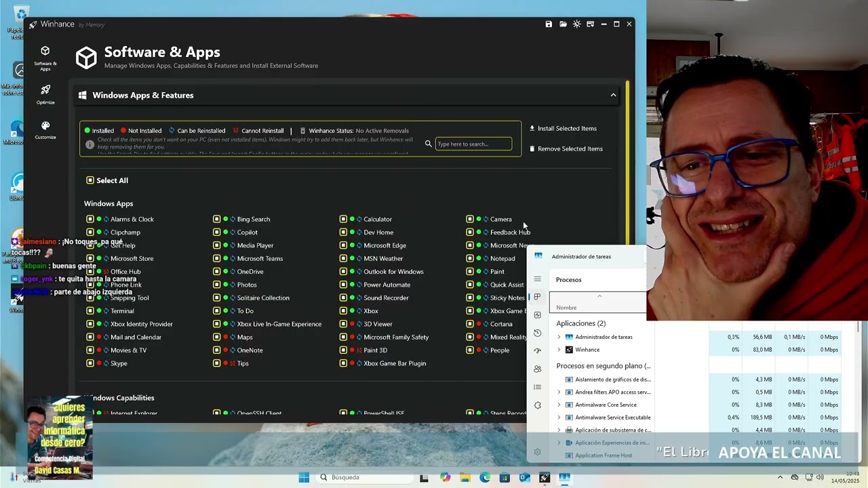Select Startup apps icon in Task Manager sidebar
The height and width of the screenshot is (488, 868).
[x=538, y=350]
